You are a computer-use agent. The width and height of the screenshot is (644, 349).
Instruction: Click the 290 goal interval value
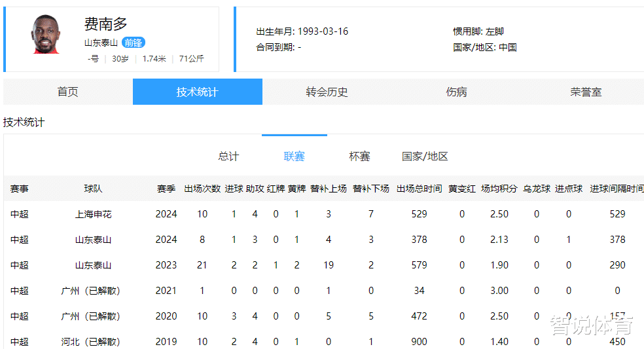coord(617,265)
